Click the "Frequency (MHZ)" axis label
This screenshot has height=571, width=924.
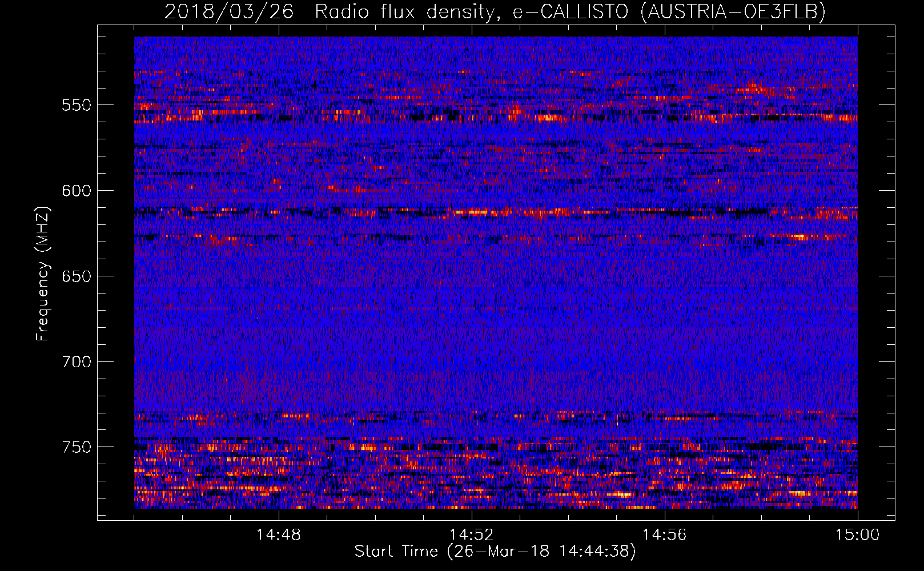(x=43, y=274)
